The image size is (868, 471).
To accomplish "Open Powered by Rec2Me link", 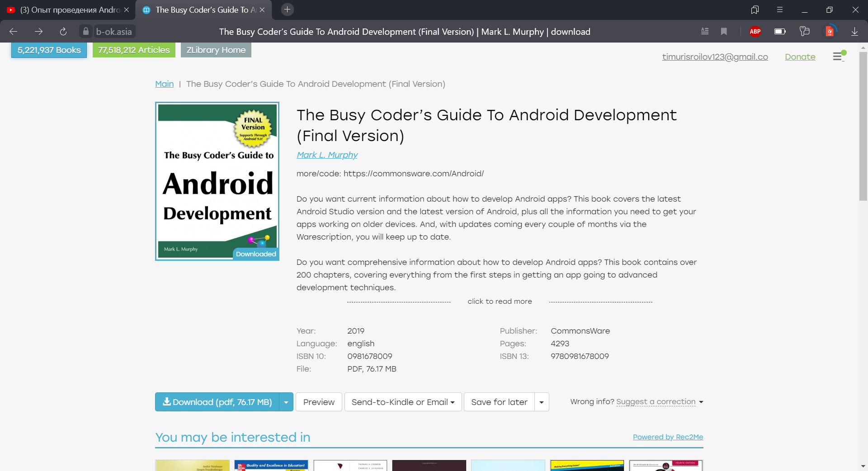I will (668, 437).
